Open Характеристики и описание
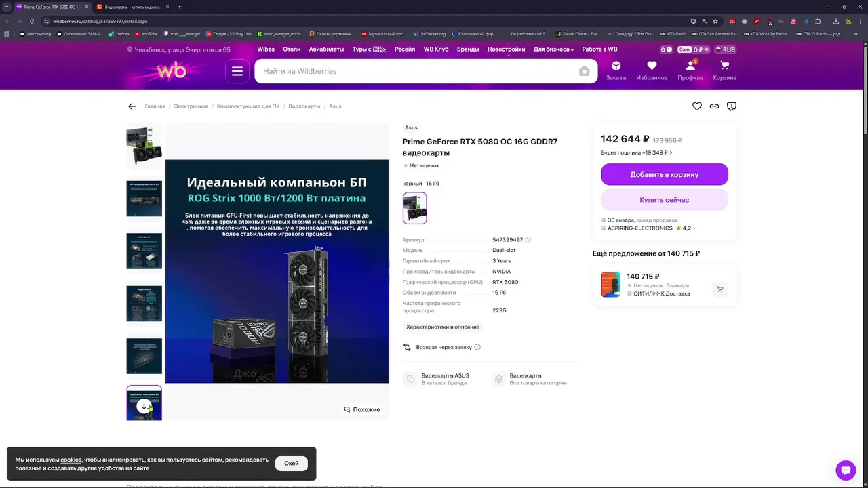This screenshot has height=488, width=868. click(x=443, y=327)
